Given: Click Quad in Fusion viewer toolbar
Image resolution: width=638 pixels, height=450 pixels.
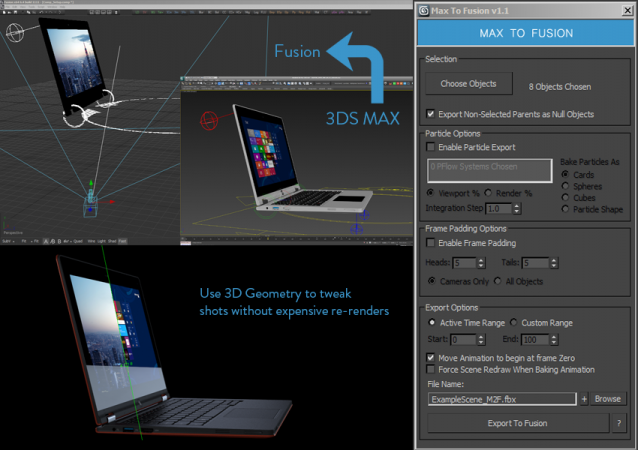Looking at the screenshot, I should point(78,241).
